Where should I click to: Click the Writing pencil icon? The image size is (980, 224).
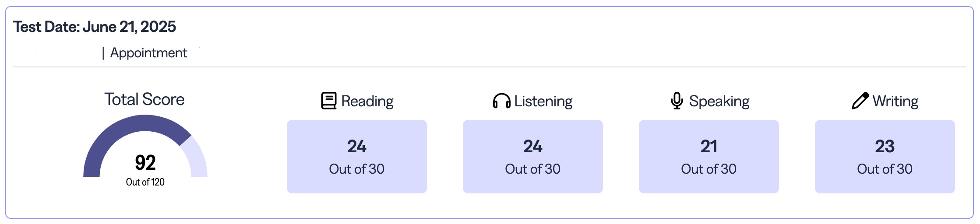(x=860, y=101)
